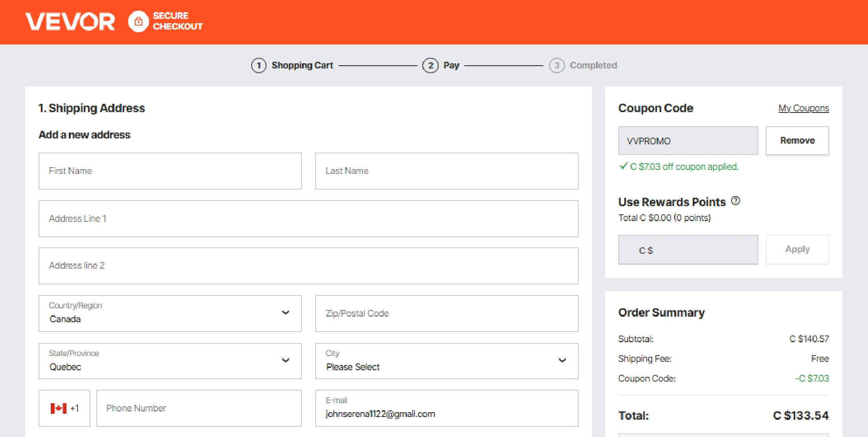Click the rewards points C $ amount field
Image resolution: width=868 pixels, height=437 pixels.
(x=688, y=250)
